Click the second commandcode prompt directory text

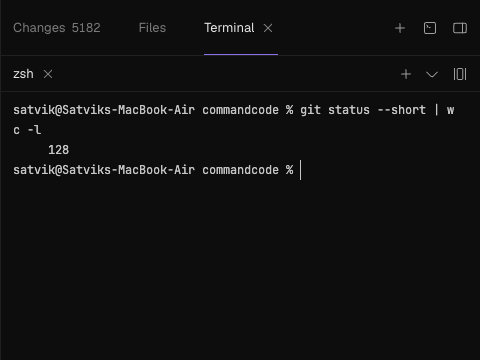[240, 170]
